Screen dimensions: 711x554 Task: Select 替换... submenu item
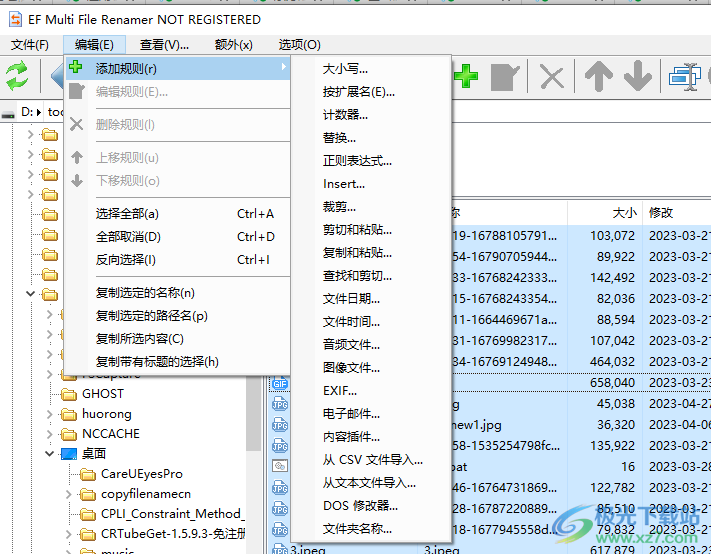point(371,138)
